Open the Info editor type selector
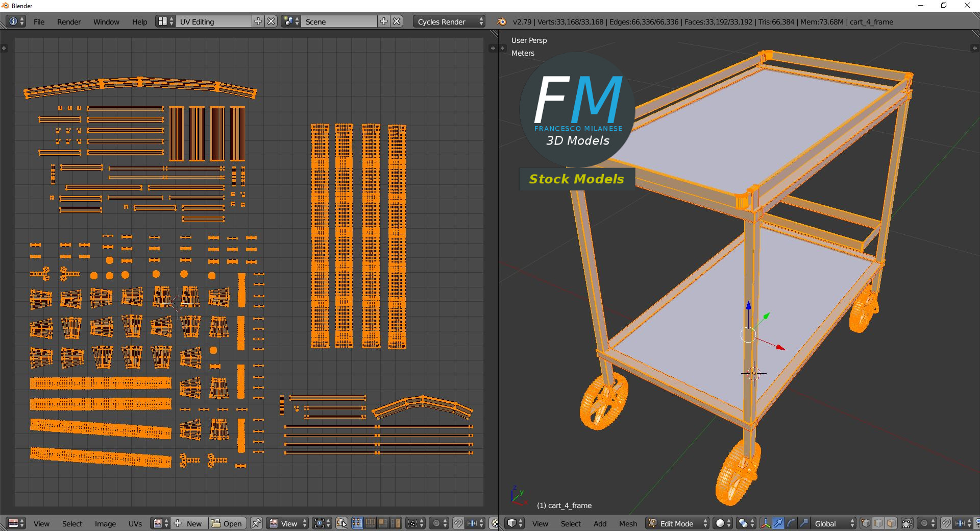980x531 pixels. 16,21
